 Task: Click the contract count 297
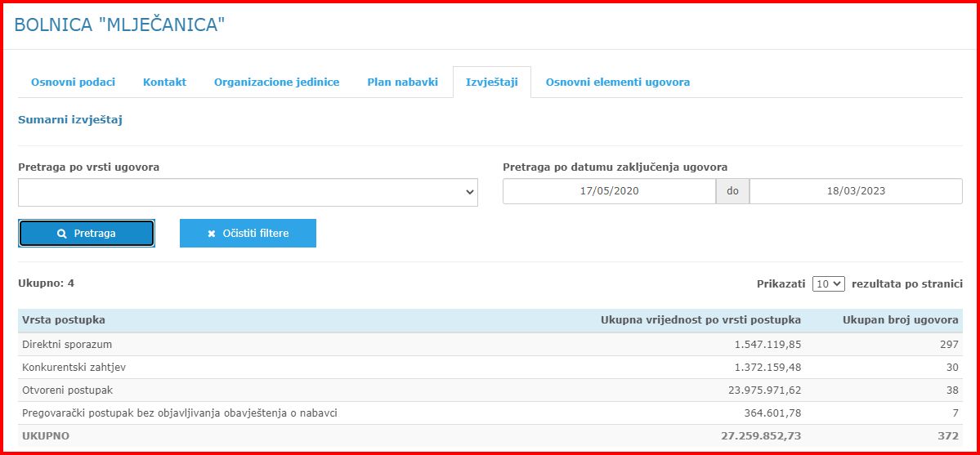tap(949, 345)
